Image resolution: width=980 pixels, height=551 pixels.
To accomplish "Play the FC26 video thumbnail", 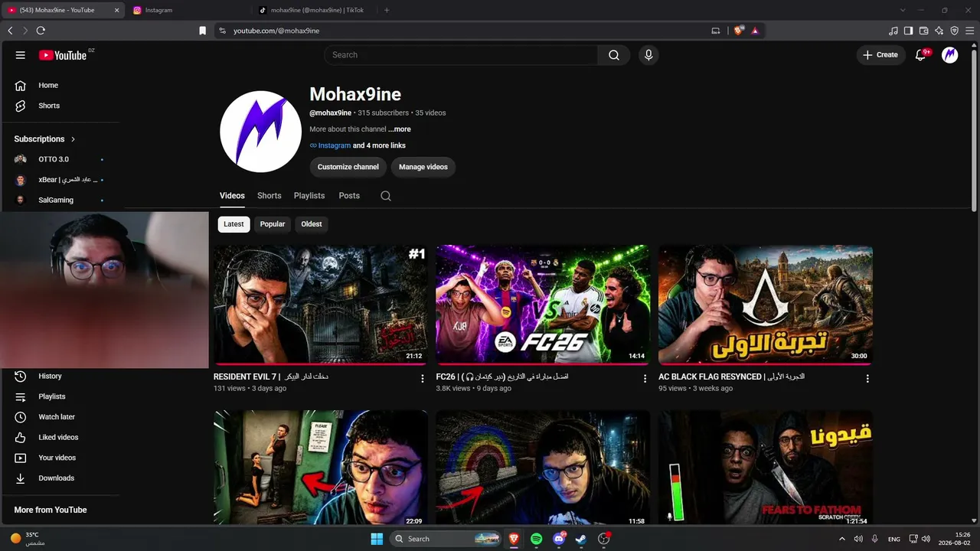I will pos(543,305).
